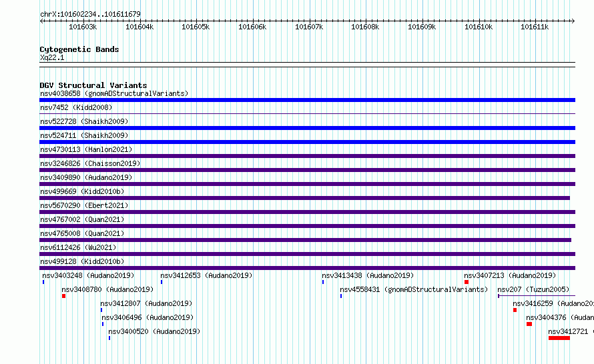Click the red marker under nsv3408780
This screenshot has height=364, width=594.
pos(63,296)
